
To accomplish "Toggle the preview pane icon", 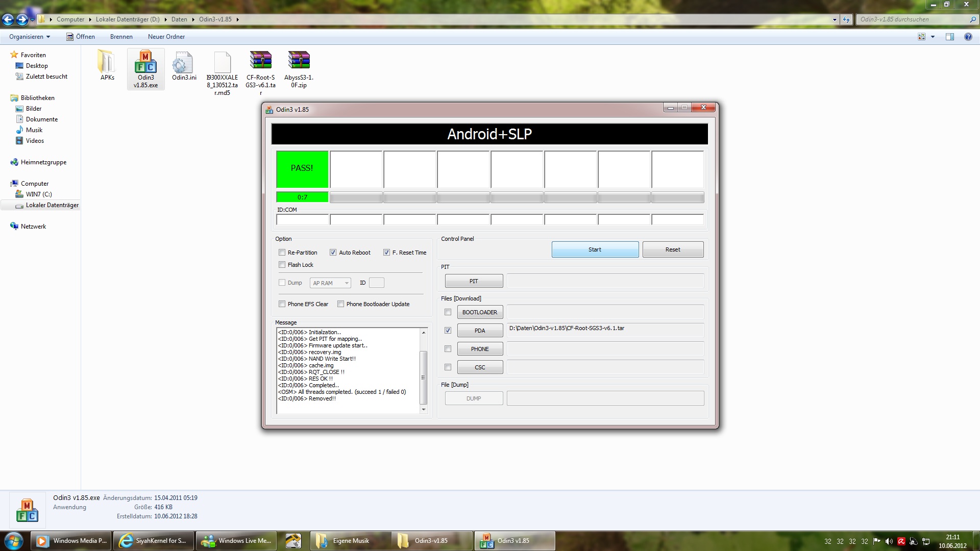I will tap(950, 37).
